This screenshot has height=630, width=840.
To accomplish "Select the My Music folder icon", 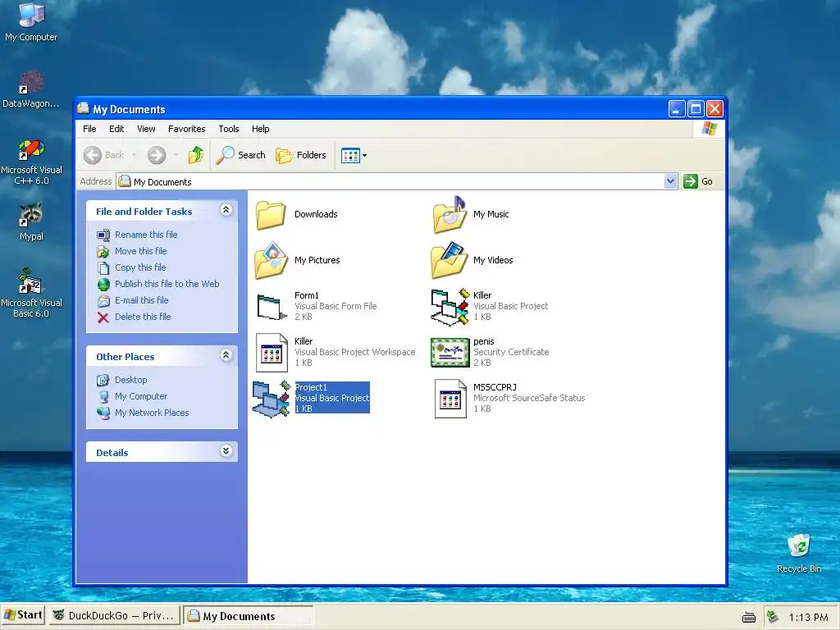I will pyautogui.click(x=450, y=214).
